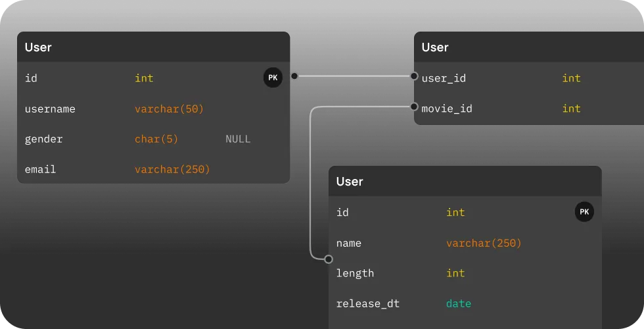The height and width of the screenshot is (329, 644).
Task: Select the username column name
Action: tap(50, 109)
